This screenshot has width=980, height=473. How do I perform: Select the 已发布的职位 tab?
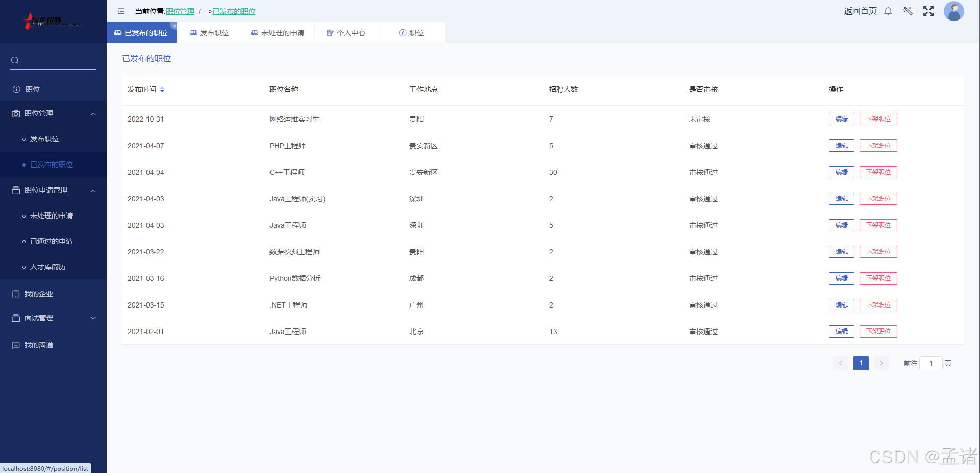(141, 33)
